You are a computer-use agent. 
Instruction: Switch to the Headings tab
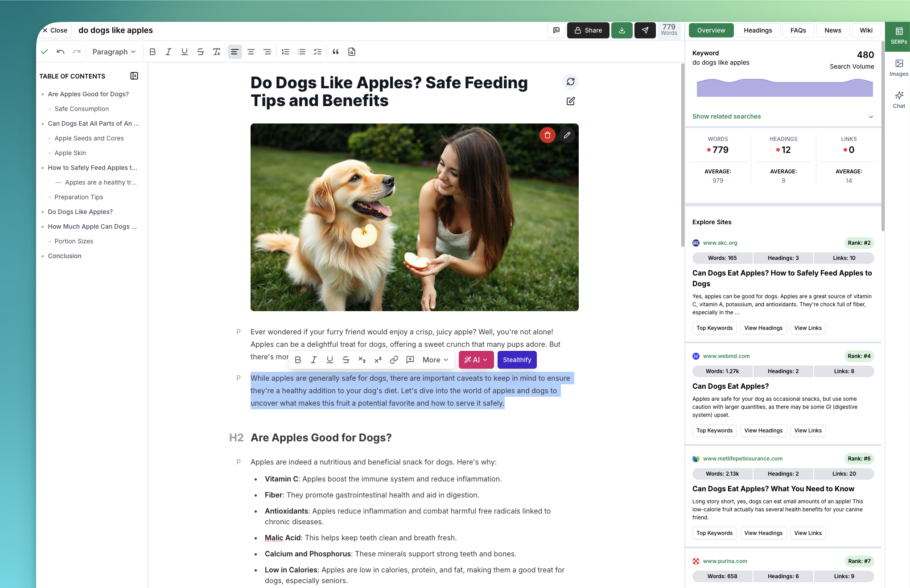pyautogui.click(x=758, y=30)
